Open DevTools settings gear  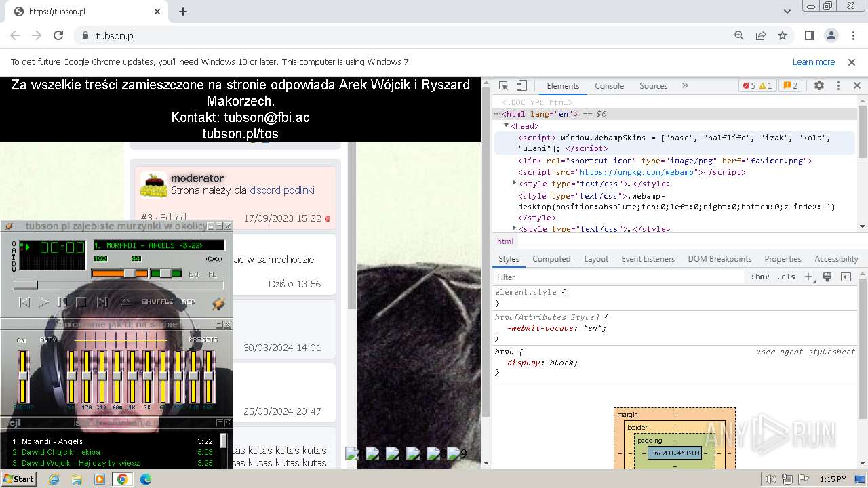pos(819,86)
